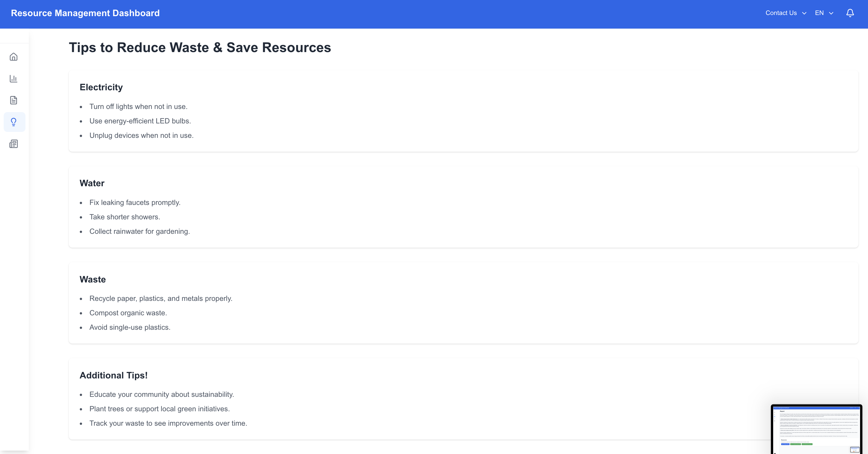
Task: Click the page title about reducing waste
Action: point(200,48)
